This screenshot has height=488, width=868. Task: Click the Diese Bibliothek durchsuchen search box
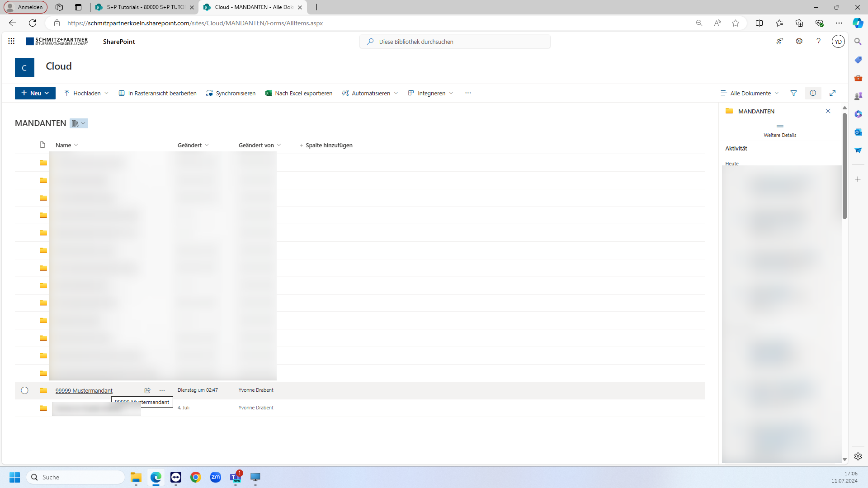click(455, 42)
